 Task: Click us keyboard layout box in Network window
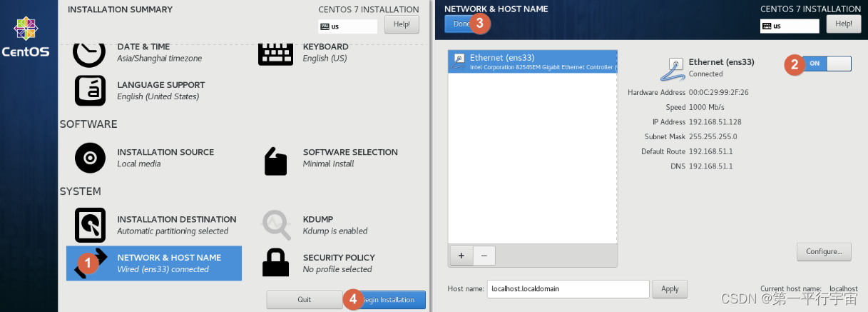790,26
